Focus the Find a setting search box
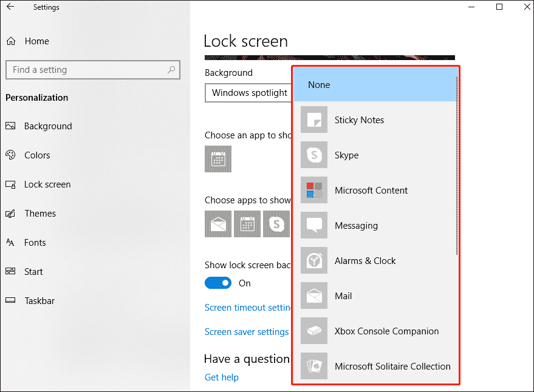Image resolution: width=534 pixels, height=392 pixels. pyautogui.click(x=92, y=70)
